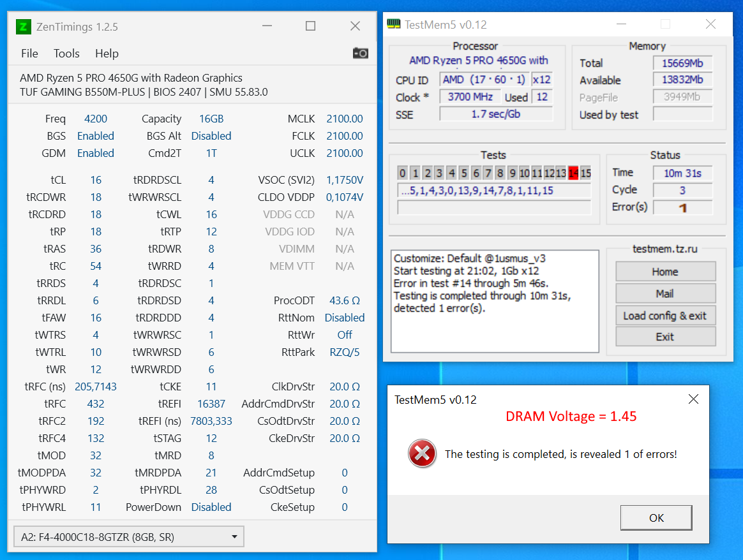Click the Total memory value 15669Mb
The height and width of the screenshot is (560, 743).
682,63
